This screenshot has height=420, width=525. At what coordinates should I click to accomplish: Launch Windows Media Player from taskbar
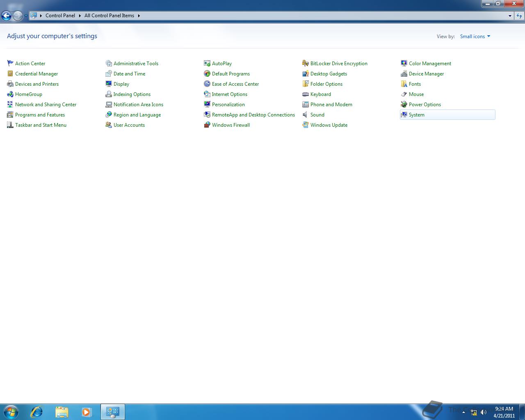(x=86, y=412)
